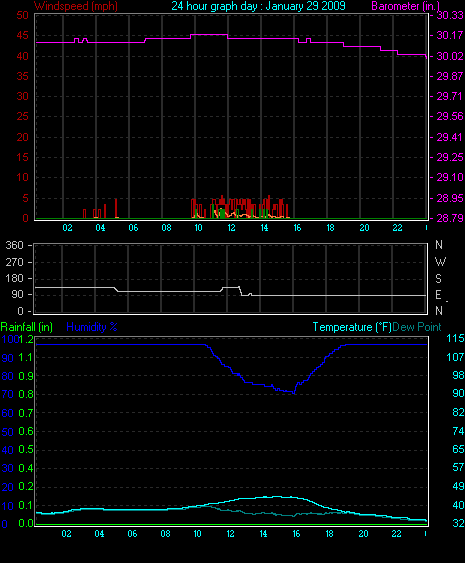Screen dimensions: 465x563
Task: Click the 30.33 barometer scale value
Action: coord(449,15)
